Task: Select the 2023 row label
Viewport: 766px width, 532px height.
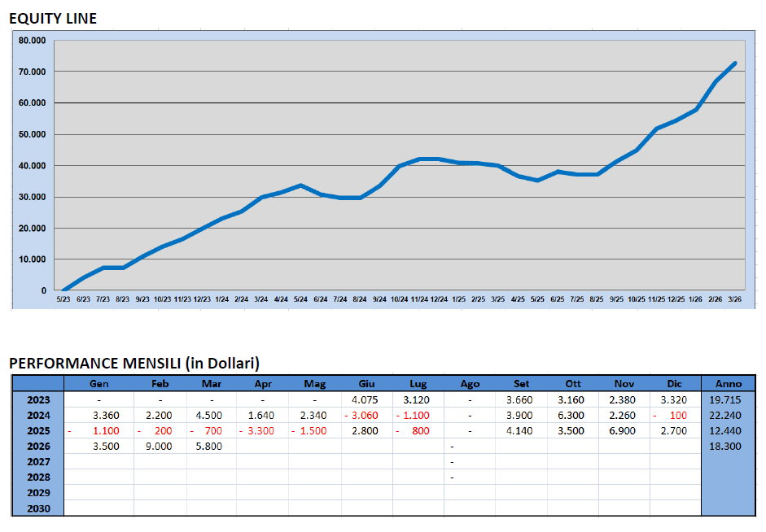Action: 37,399
